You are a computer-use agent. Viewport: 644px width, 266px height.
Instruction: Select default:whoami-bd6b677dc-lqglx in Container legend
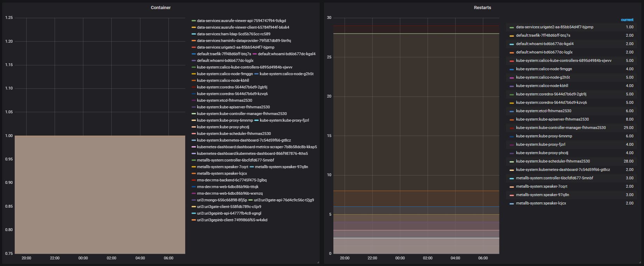pos(225,60)
